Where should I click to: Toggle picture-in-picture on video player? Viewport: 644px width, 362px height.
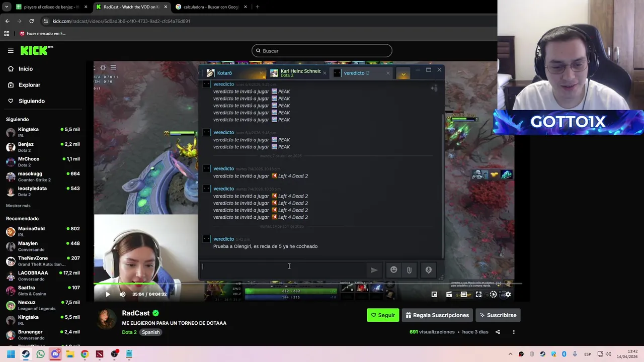(434, 294)
